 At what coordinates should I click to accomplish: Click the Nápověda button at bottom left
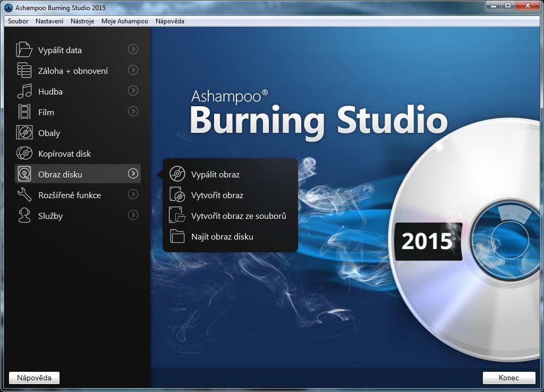pyautogui.click(x=34, y=378)
